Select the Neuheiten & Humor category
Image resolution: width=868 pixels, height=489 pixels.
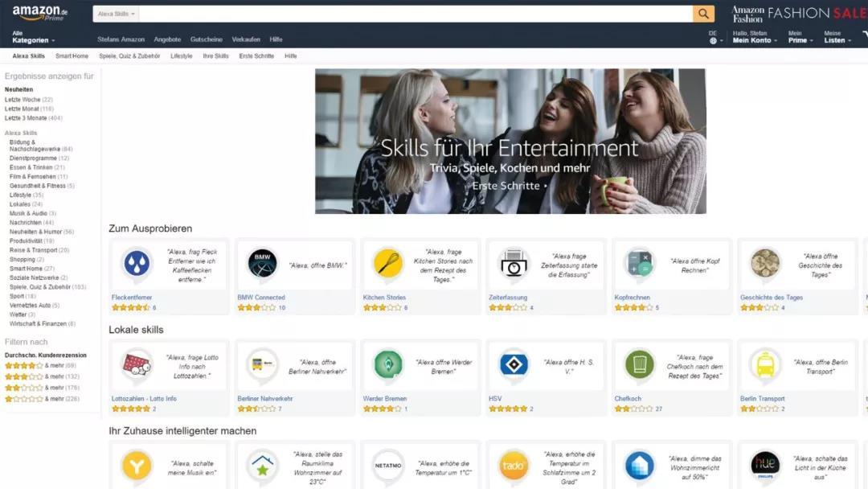(x=42, y=232)
